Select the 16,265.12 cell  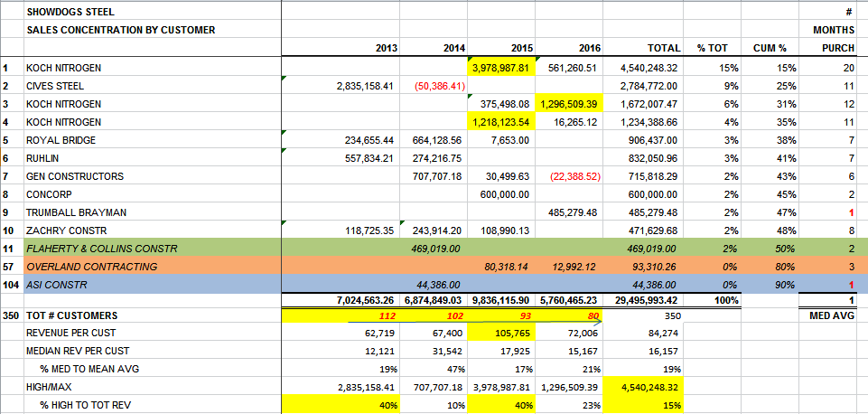(x=569, y=122)
